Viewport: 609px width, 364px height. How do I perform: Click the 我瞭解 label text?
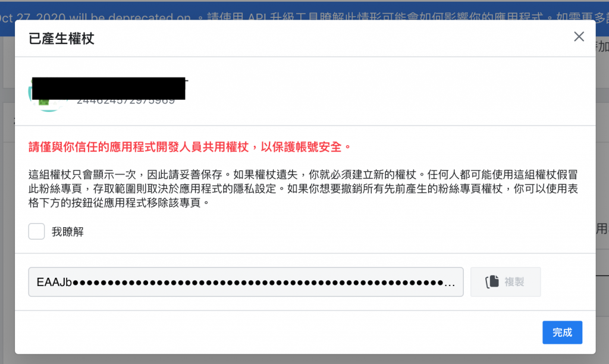(68, 231)
